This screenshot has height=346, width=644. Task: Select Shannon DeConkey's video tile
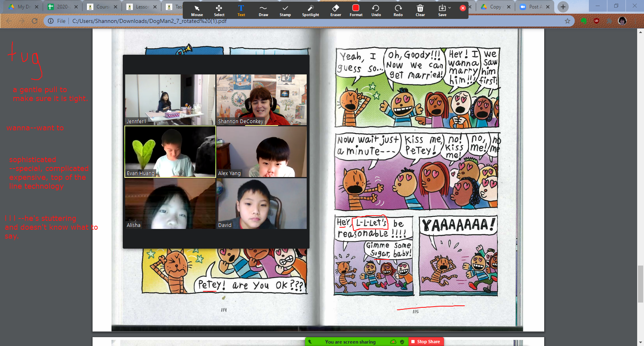262,100
